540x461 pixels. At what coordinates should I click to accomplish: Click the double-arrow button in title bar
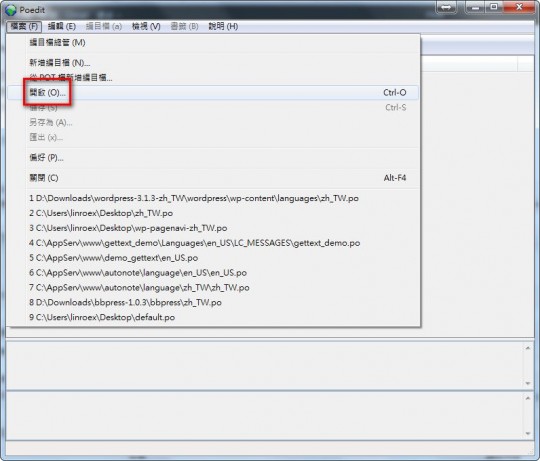(x=446, y=8)
